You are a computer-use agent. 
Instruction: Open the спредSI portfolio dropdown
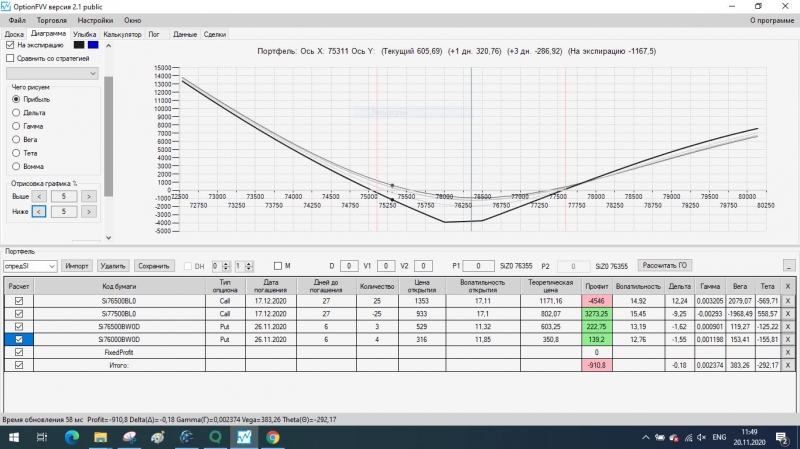coord(30,266)
